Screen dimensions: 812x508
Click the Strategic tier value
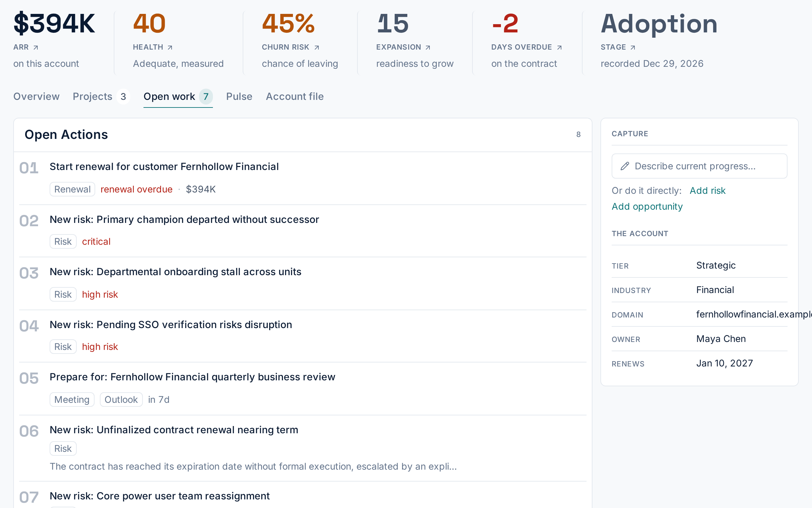[x=716, y=266]
